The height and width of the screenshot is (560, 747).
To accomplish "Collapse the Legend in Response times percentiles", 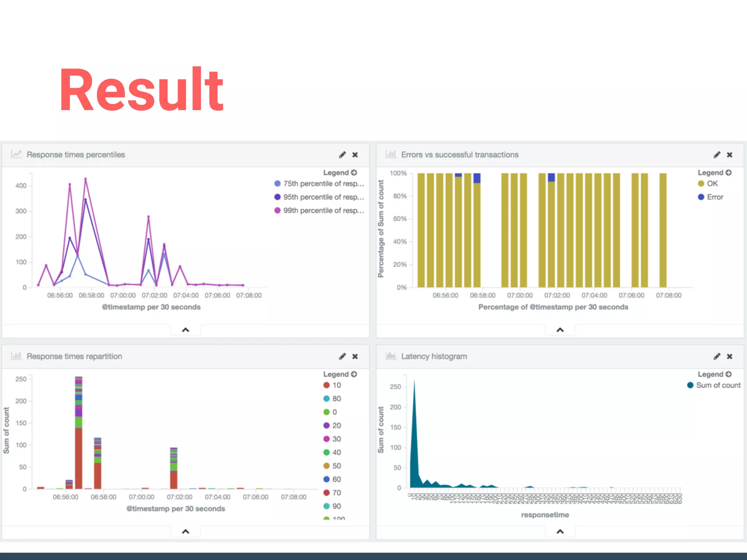I will point(354,172).
